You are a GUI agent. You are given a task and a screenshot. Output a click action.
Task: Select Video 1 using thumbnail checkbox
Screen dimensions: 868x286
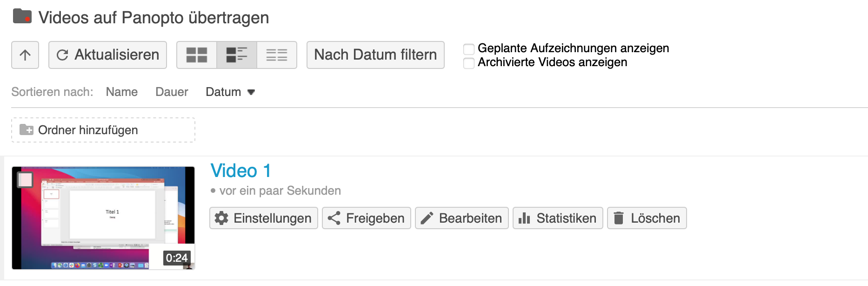click(25, 180)
